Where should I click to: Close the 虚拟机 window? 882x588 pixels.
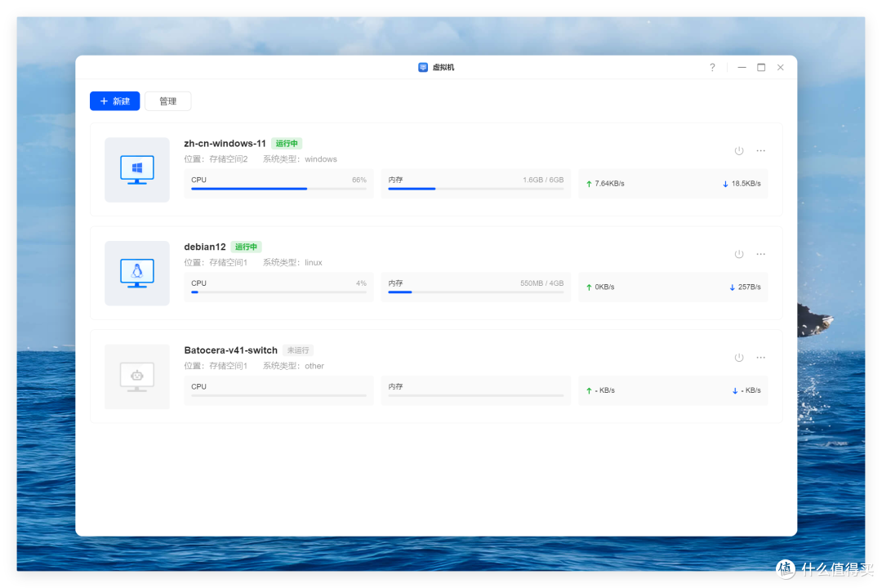[780, 68]
